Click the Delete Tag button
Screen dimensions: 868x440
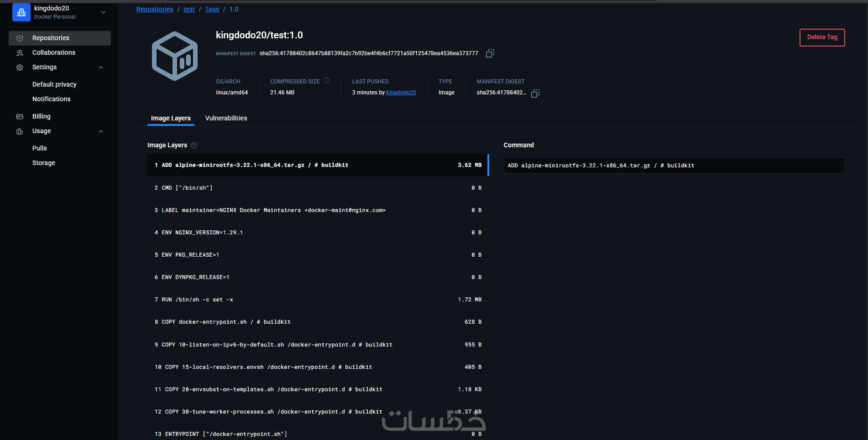[x=822, y=37]
